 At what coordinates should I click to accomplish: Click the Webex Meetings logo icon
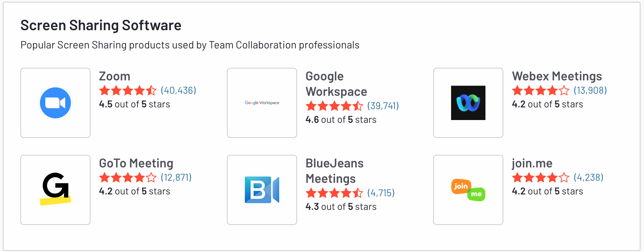(468, 102)
